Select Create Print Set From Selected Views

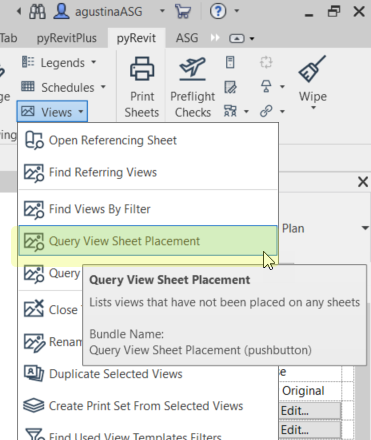(x=148, y=406)
